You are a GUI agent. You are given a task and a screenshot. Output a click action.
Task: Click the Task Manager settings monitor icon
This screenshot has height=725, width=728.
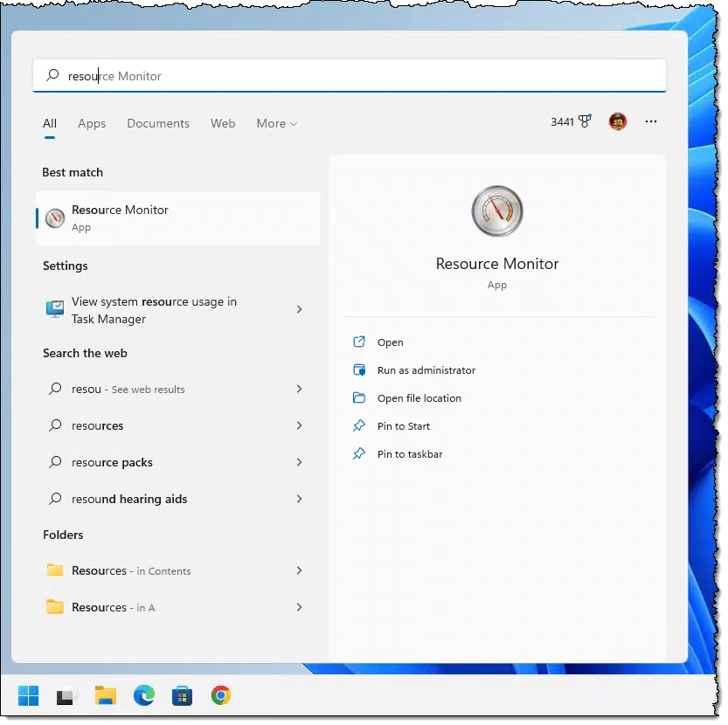click(x=55, y=309)
